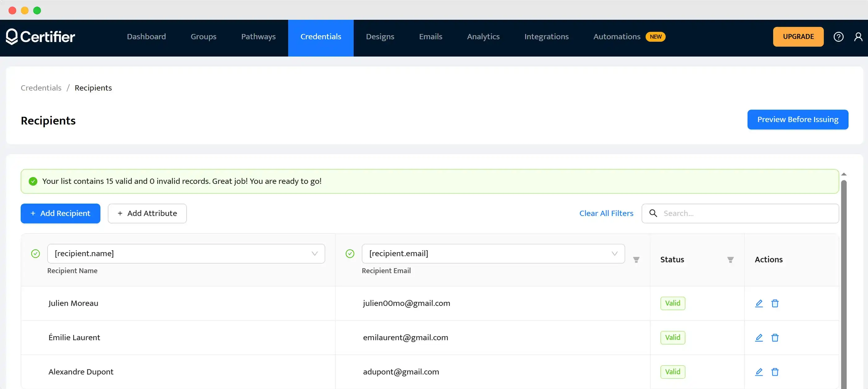Image resolution: width=868 pixels, height=389 pixels.
Task: Expand the [recipient.name] attribute dropdown
Action: pyautogui.click(x=186, y=254)
